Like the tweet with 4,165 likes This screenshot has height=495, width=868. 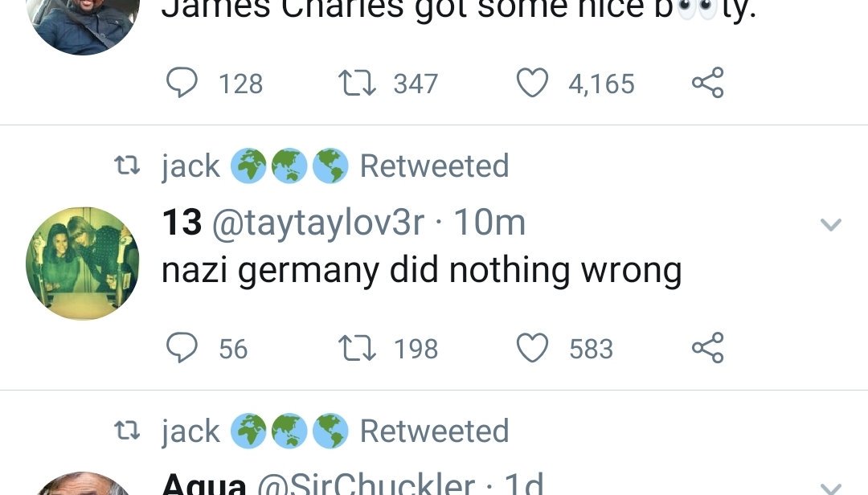pos(531,83)
